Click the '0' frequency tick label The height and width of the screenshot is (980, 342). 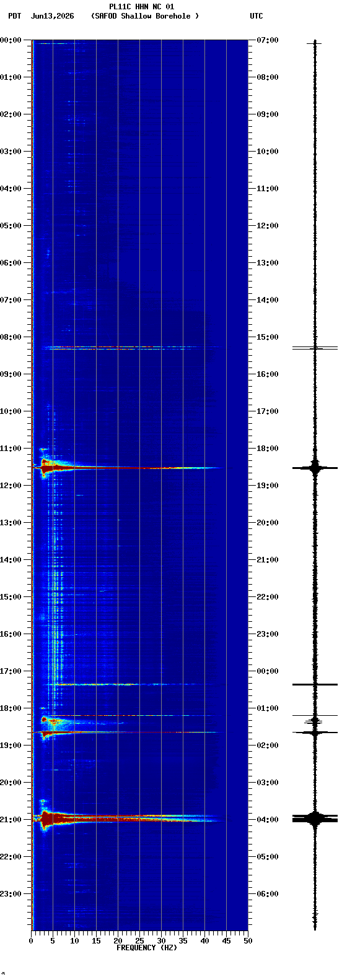point(31,940)
